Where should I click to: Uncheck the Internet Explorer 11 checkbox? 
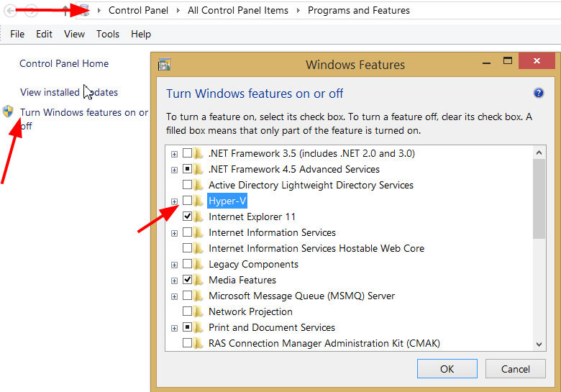pyautogui.click(x=188, y=216)
